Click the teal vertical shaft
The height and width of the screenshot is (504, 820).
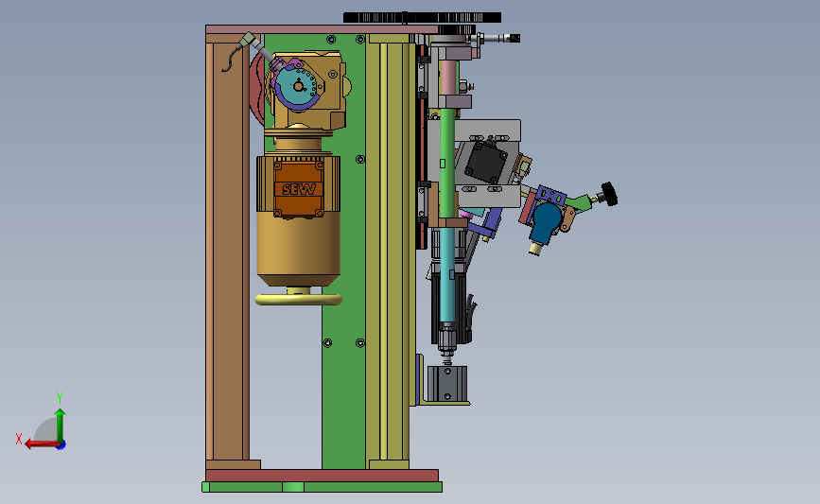point(447,274)
